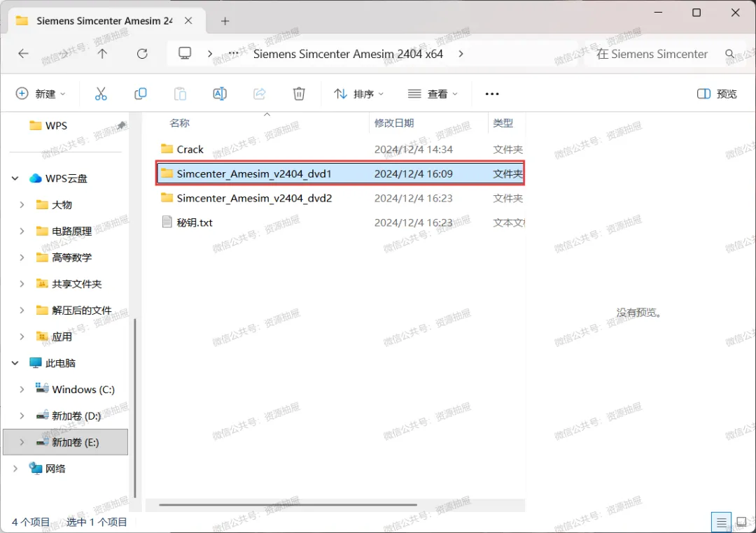Click the Delete trash icon
The width and height of the screenshot is (756, 533).
click(x=299, y=94)
